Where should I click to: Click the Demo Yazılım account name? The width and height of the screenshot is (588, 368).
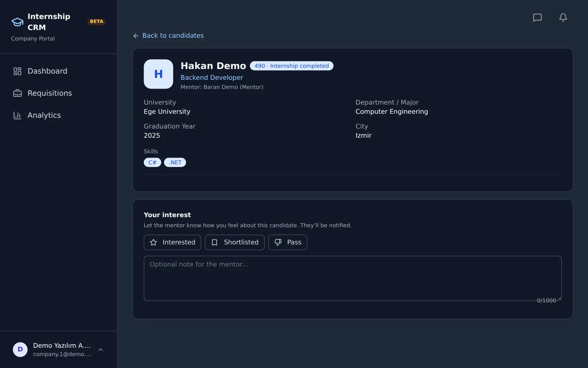click(62, 345)
